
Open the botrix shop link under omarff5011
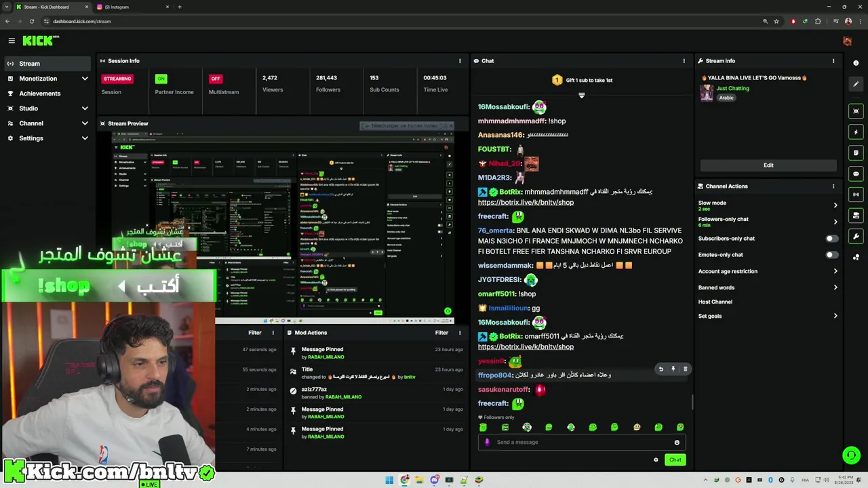point(526,347)
